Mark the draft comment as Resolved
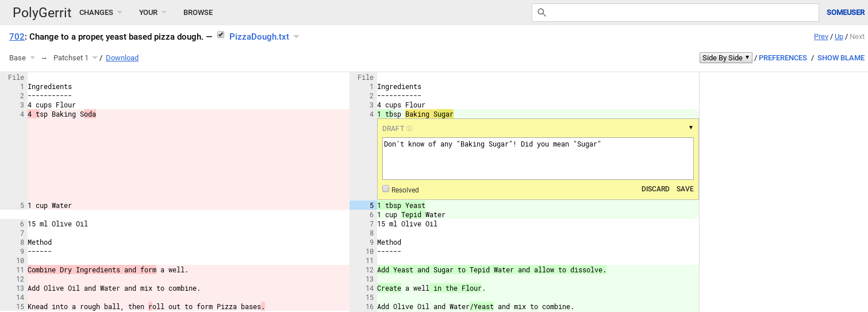The height and width of the screenshot is (312, 868). click(386, 189)
